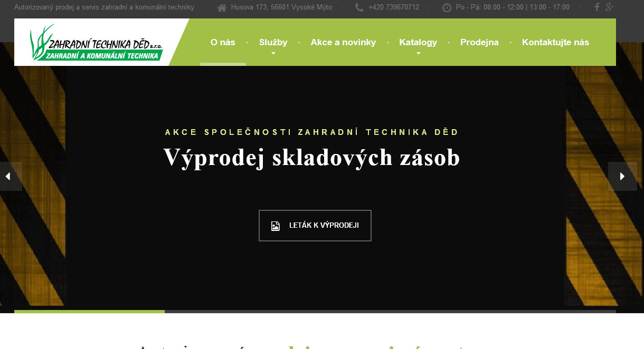
Task: Click the Leták k výprodeji button
Action: point(315,226)
